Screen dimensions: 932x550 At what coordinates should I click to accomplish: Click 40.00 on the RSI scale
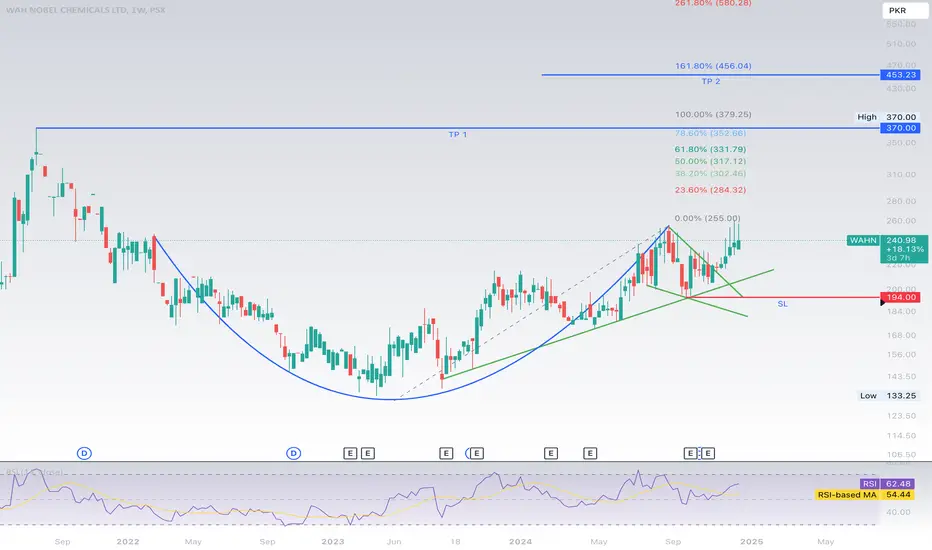click(898, 512)
